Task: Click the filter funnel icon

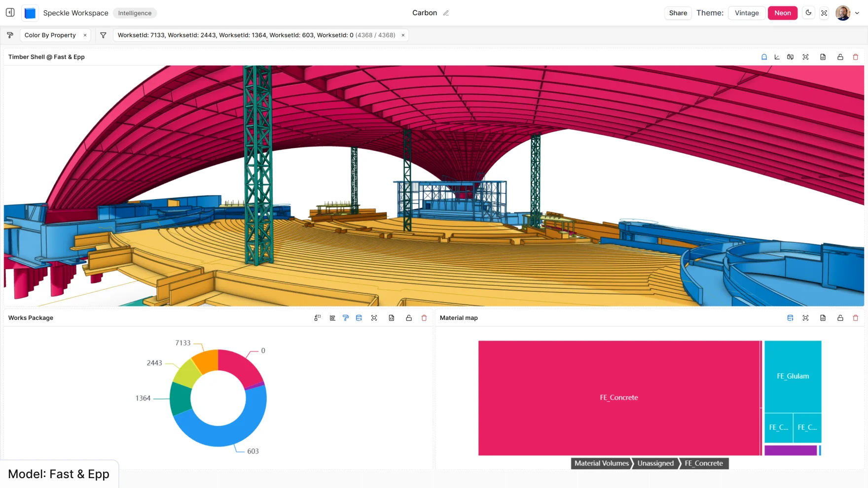Action: coord(103,35)
